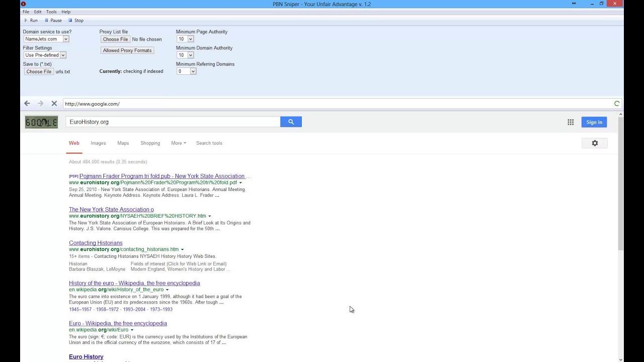This screenshot has height=362, width=644.
Task: Click the 1945–1957 sitelink
Action: [x=80, y=309]
